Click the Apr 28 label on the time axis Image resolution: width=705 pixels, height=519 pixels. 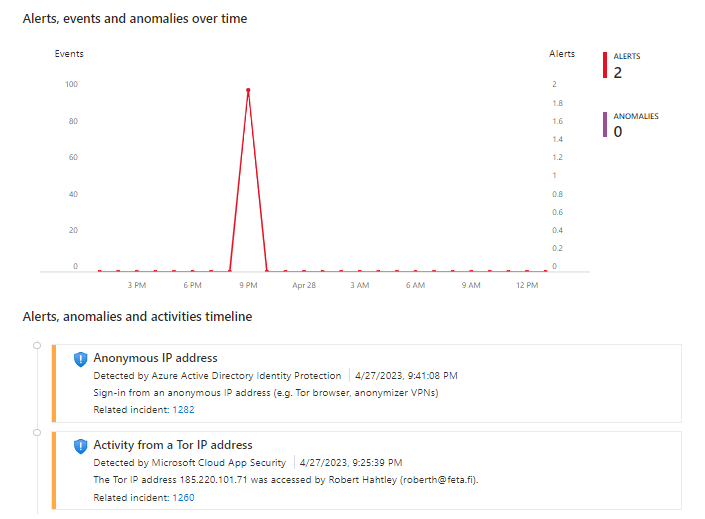coord(304,286)
